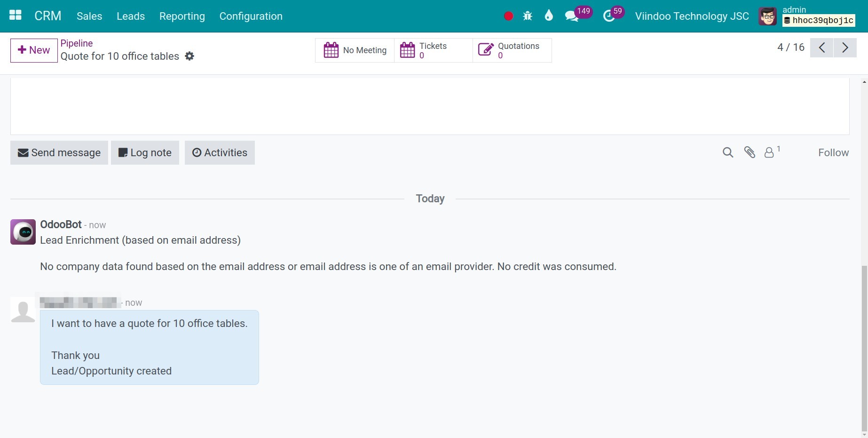Viewport: 868px width, 438px height.
Task: Click the red recording indicator icon
Action: tap(508, 16)
